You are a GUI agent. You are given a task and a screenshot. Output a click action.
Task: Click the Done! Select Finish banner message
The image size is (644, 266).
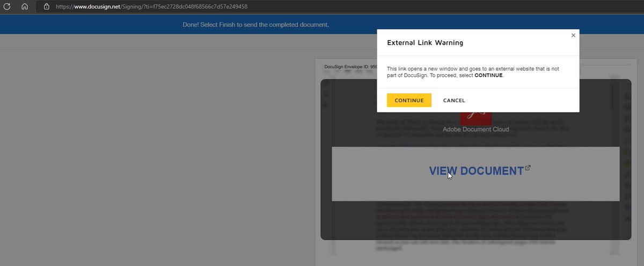[255, 25]
